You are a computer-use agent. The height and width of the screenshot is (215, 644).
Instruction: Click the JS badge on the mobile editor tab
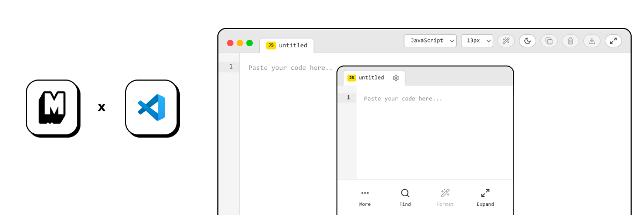(352, 78)
